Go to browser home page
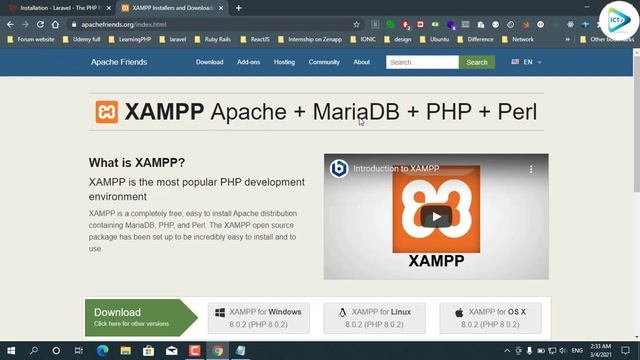The width and height of the screenshot is (640, 360). click(x=55, y=24)
